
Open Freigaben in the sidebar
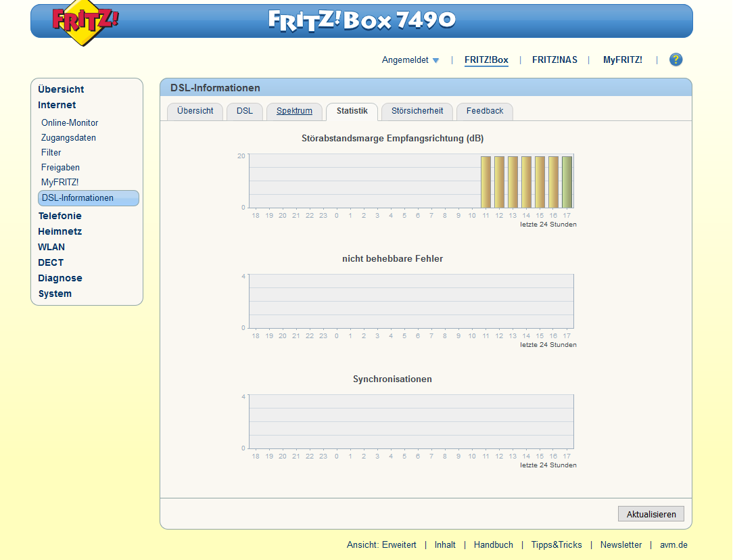click(x=60, y=168)
